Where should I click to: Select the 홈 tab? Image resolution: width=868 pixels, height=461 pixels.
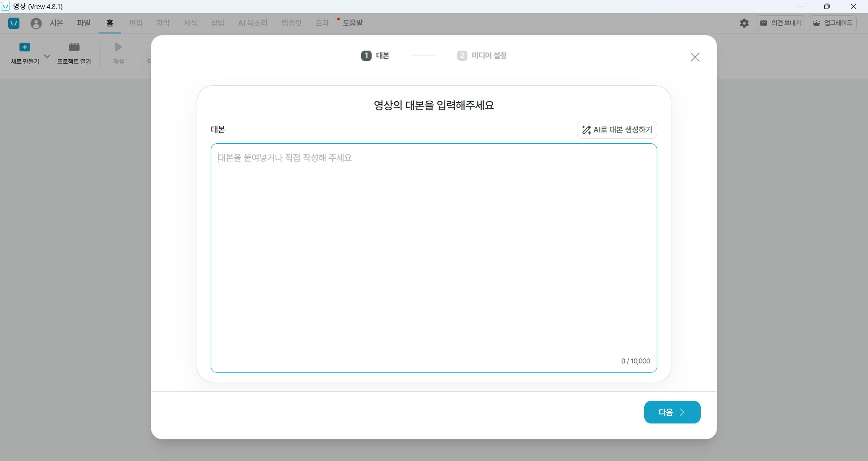click(110, 23)
